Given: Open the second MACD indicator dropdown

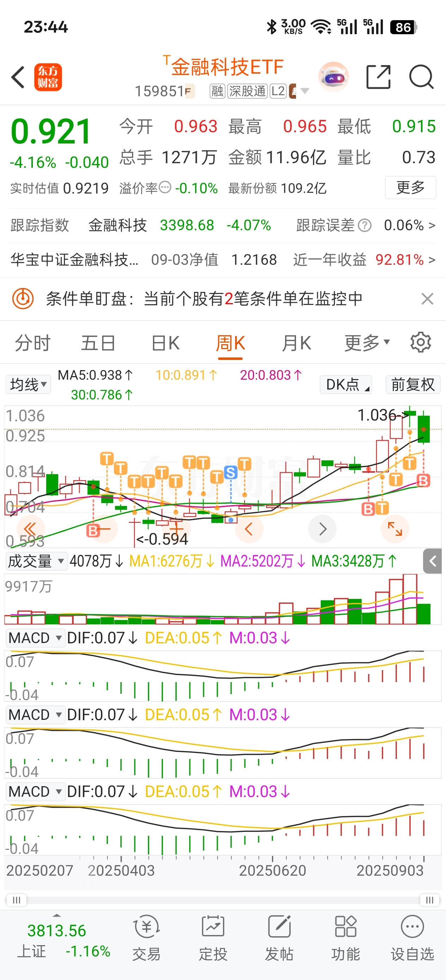Looking at the screenshot, I should (35, 715).
